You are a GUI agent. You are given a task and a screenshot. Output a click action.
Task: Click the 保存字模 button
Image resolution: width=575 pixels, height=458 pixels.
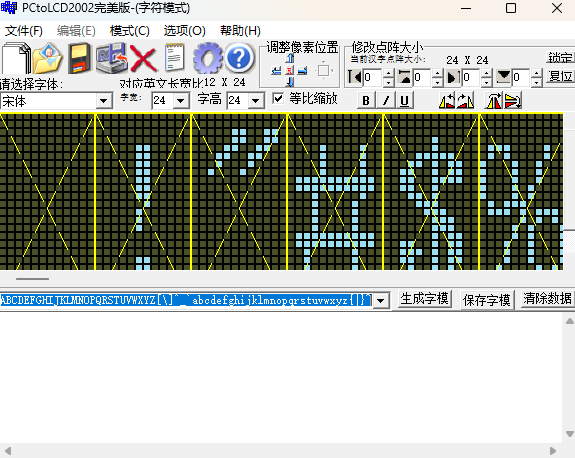point(487,300)
